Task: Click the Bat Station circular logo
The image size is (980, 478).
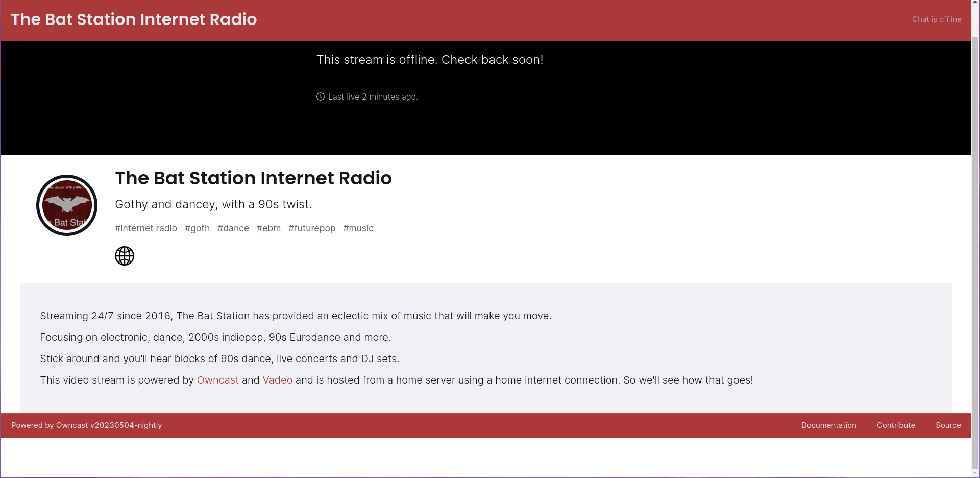Action: (66, 205)
